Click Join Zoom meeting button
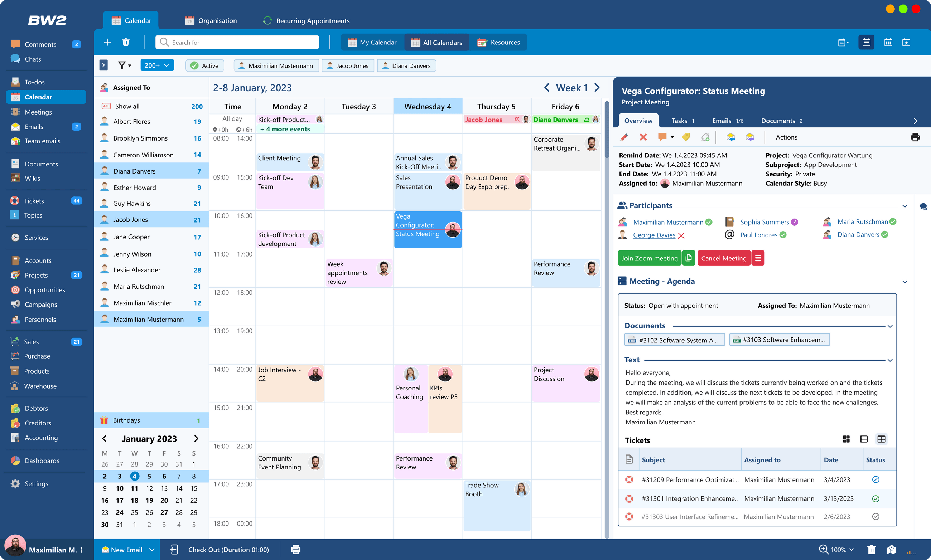931x560 pixels. (649, 258)
